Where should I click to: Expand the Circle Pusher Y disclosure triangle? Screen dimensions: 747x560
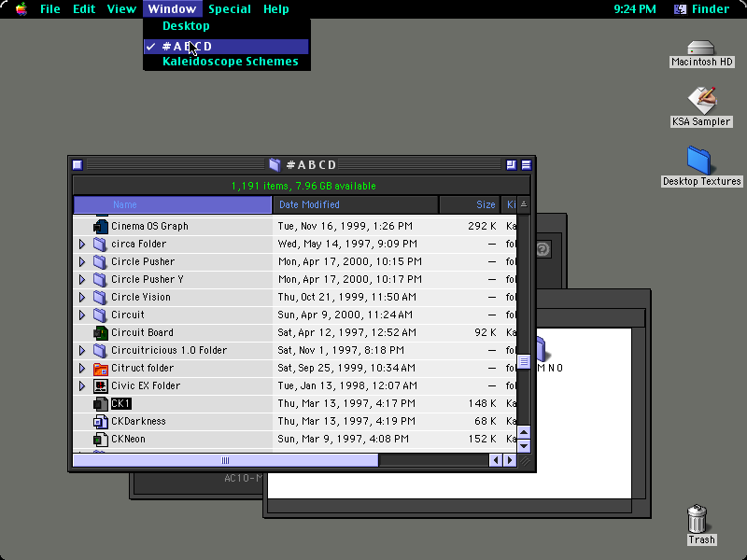pos(82,279)
